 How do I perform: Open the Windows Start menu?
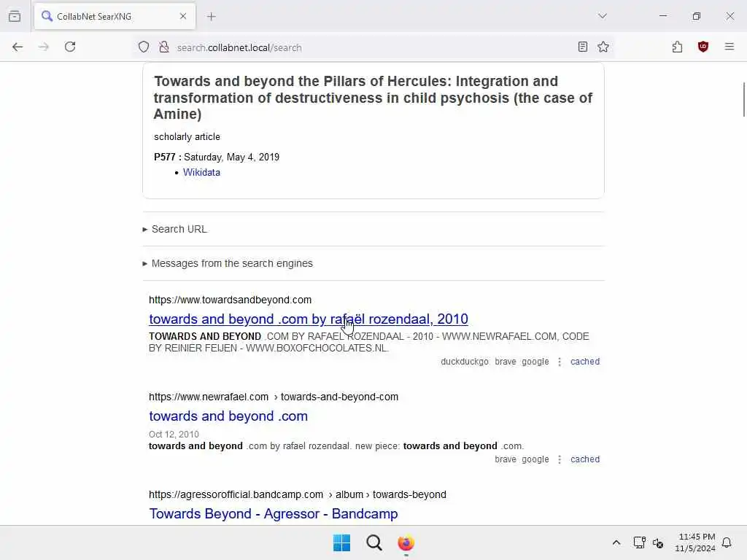point(341,542)
